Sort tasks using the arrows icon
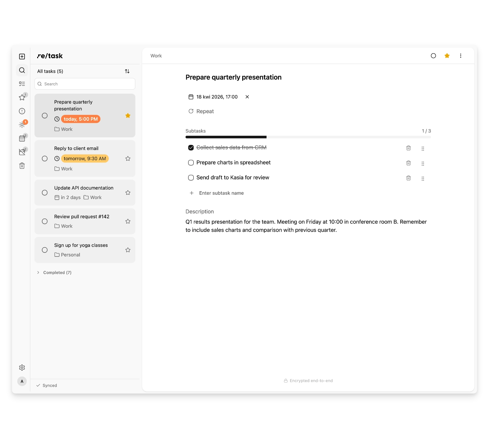The height and width of the screenshot is (448, 489). pos(127,71)
